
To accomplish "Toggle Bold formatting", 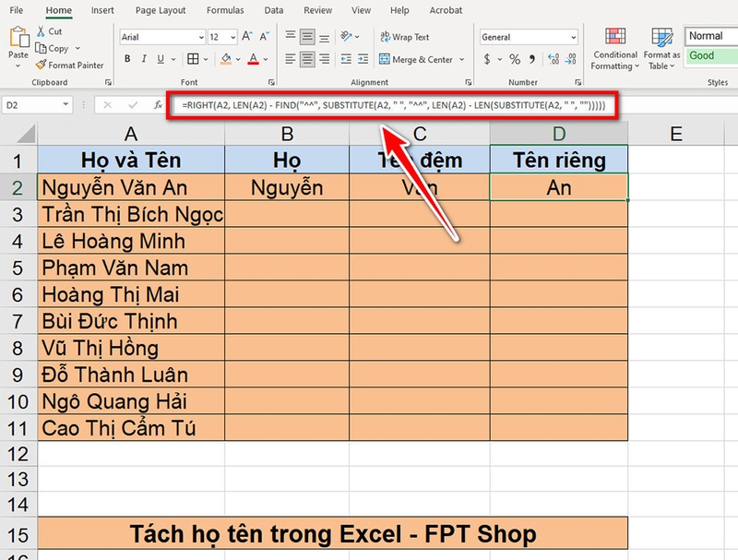I will pyautogui.click(x=127, y=59).
